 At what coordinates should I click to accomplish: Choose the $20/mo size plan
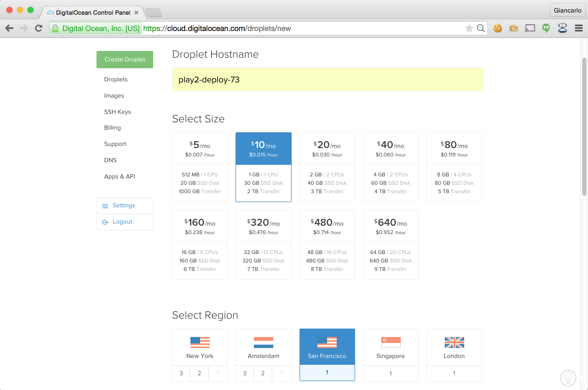(x=327, y=167)
